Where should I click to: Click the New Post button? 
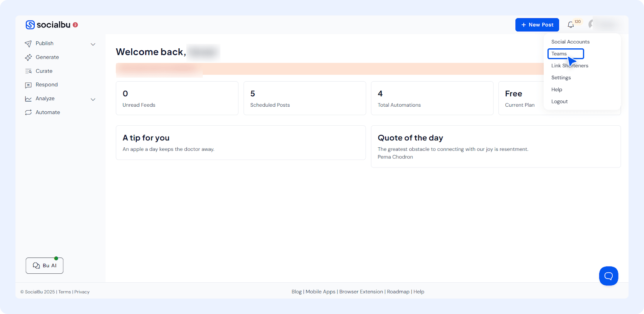537,25
